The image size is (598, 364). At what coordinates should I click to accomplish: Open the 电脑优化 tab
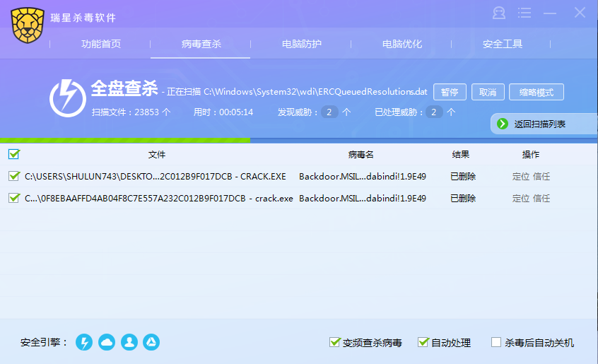coord(402,45)
